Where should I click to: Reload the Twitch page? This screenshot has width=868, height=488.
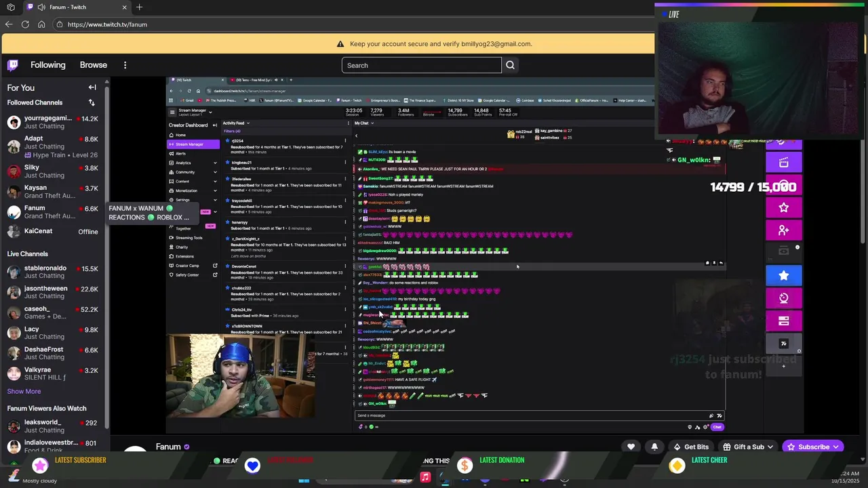[25, 24]
